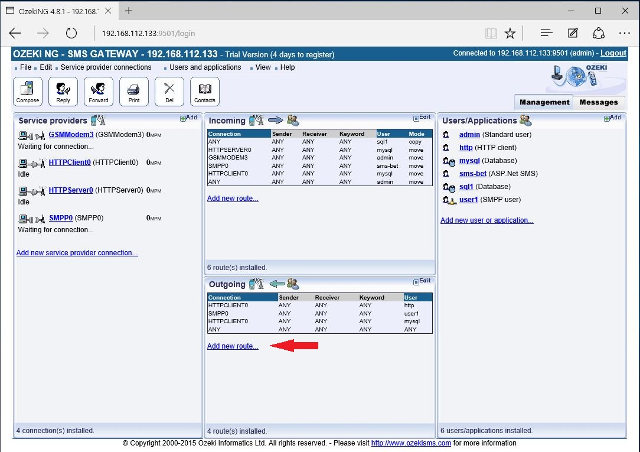Click the web note icon in the browser
Screen dimensions: 640x452
(x=573, y=33)
